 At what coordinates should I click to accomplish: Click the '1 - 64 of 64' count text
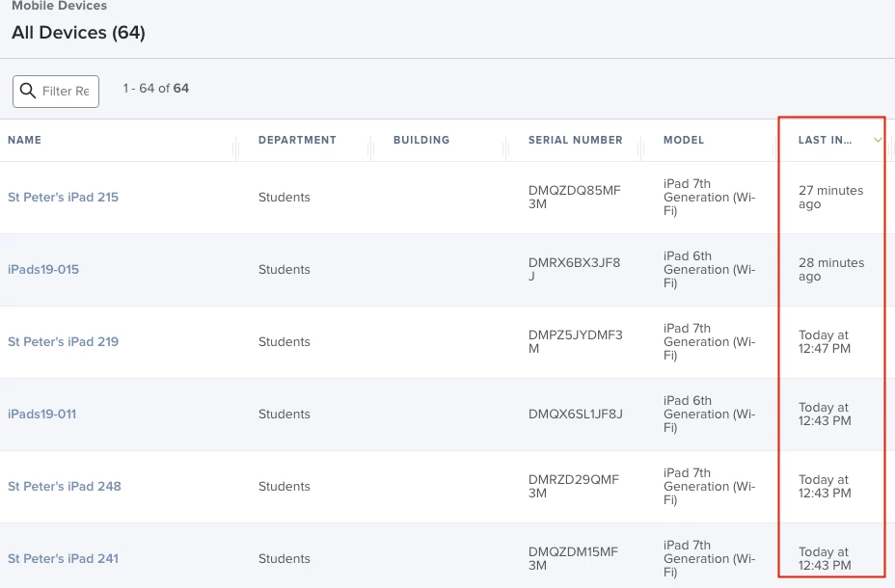156,89
